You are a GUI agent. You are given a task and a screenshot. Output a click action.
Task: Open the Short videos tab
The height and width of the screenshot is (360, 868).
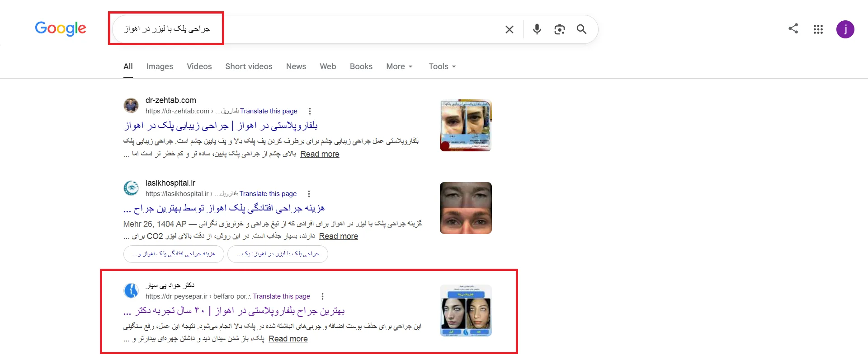249,66
